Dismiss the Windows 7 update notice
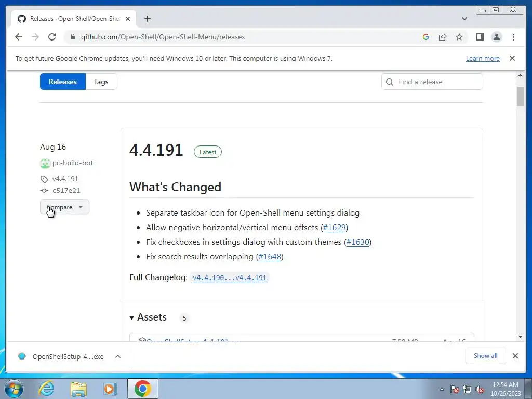 tap(512, 58)
